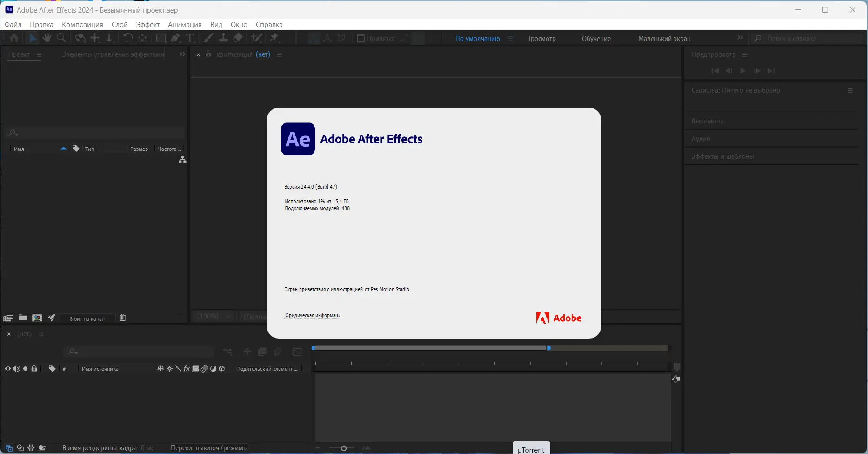
Task: Open the Файл menu
Action: [x=13, y=25]
